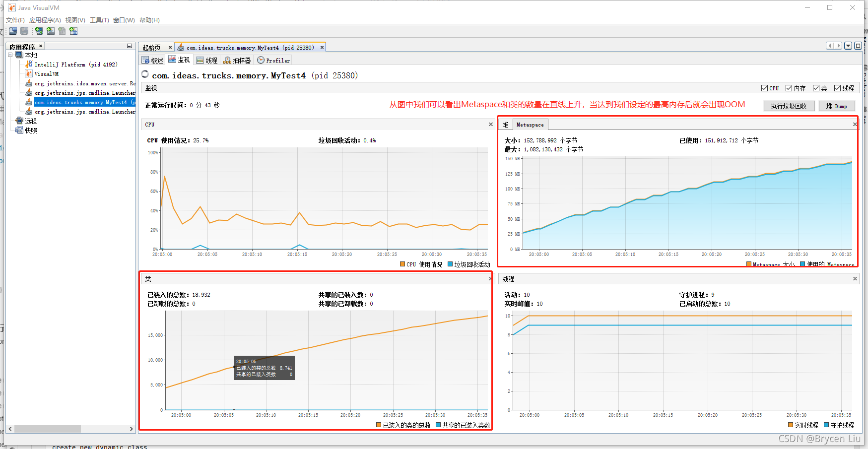
Task: Close the 线程 threads chart panel
Action: point(855,279)
